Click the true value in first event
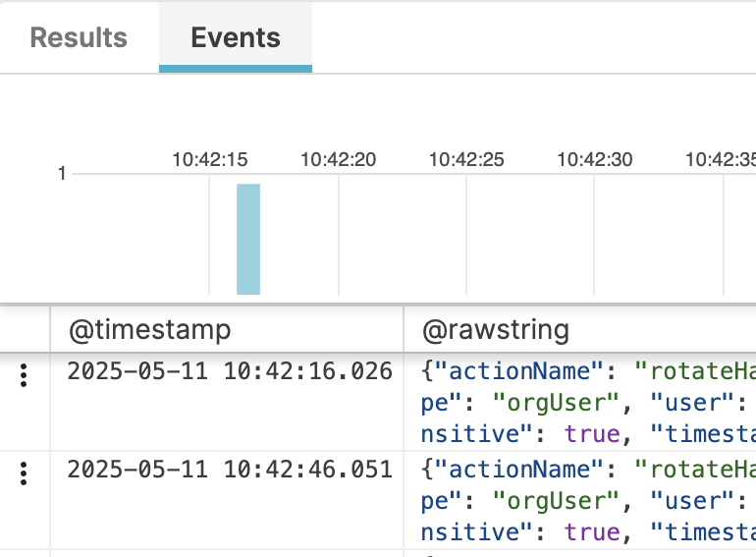Screen dimensions: 756x557 pyautogui.click(x=592, y=434)
